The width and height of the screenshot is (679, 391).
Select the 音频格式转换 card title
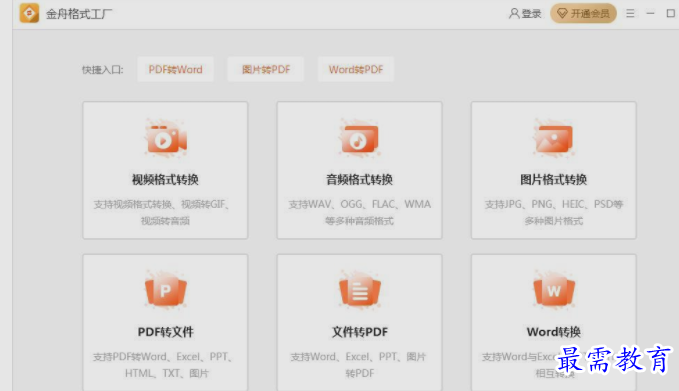[x=359, y=179]
